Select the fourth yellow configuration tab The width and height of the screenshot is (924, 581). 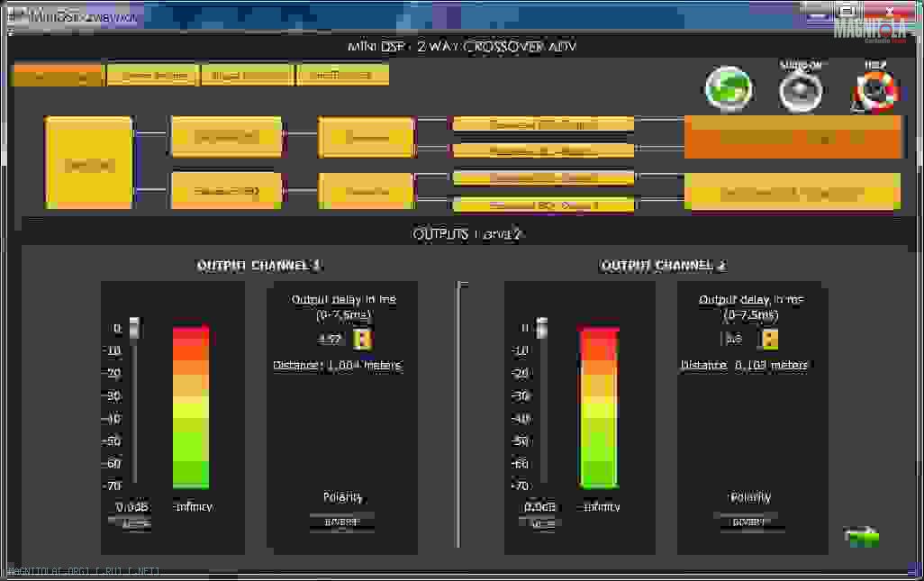(x=343, y=76)
